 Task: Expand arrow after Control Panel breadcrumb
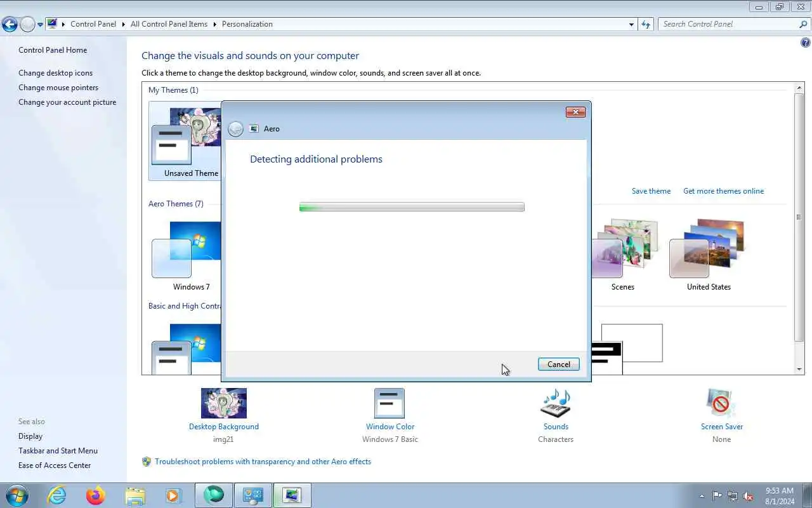pyautogui.click(x=124, y=24)
